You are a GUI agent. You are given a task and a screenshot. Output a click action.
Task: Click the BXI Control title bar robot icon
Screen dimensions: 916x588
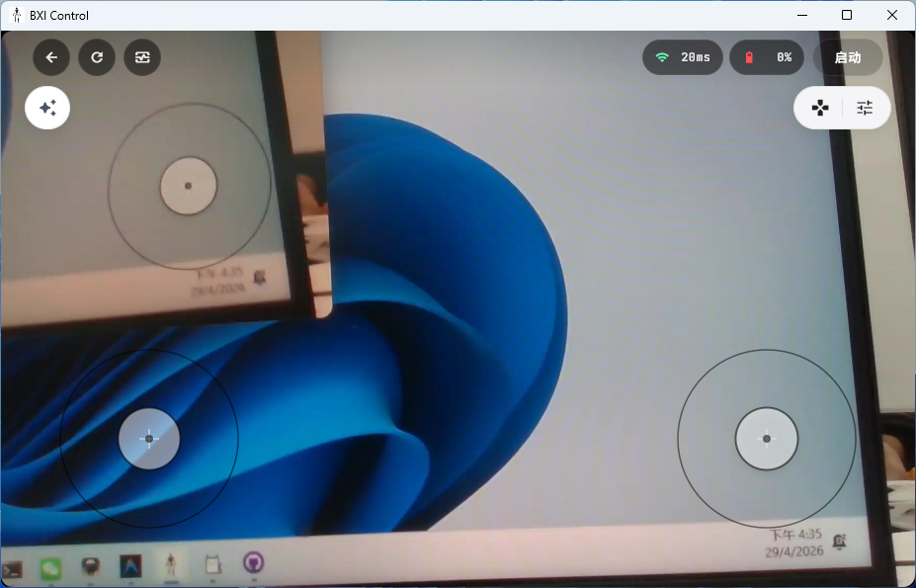[17, 15]
